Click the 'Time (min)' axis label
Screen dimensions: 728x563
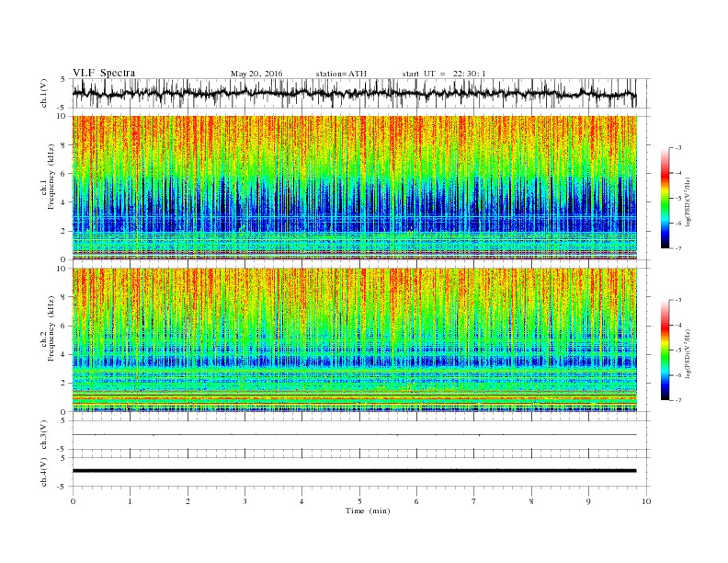tap(368, 511)
